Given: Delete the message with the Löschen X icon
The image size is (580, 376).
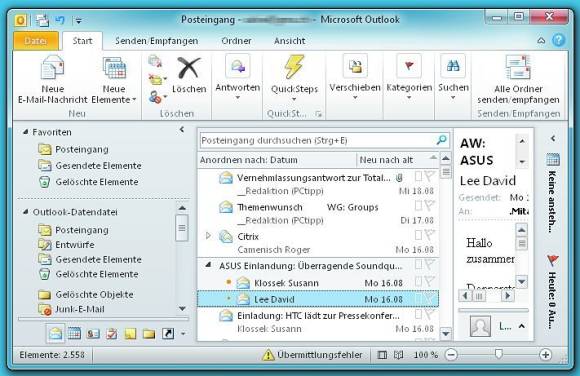Looking at the screenshot, I should coord(189,75).
